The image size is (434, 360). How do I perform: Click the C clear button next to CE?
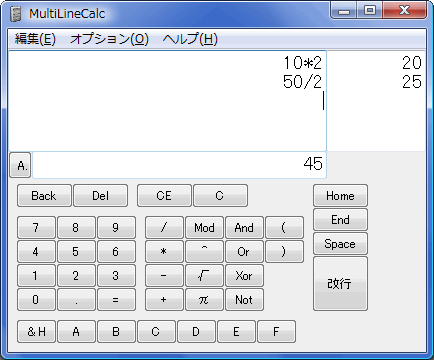point(220,196)
